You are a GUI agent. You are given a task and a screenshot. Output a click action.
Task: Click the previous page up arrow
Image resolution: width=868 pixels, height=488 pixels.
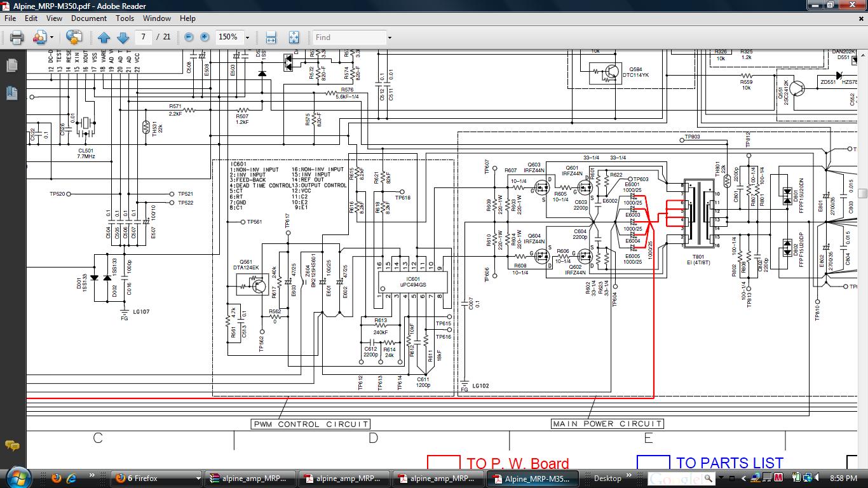click(x=104, y=37)
